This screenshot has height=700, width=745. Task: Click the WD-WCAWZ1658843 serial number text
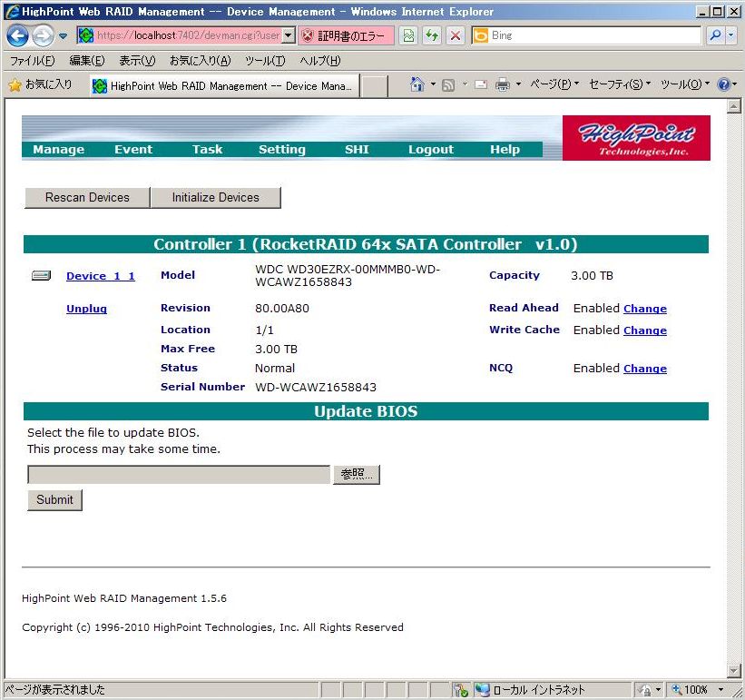point(316,388)
